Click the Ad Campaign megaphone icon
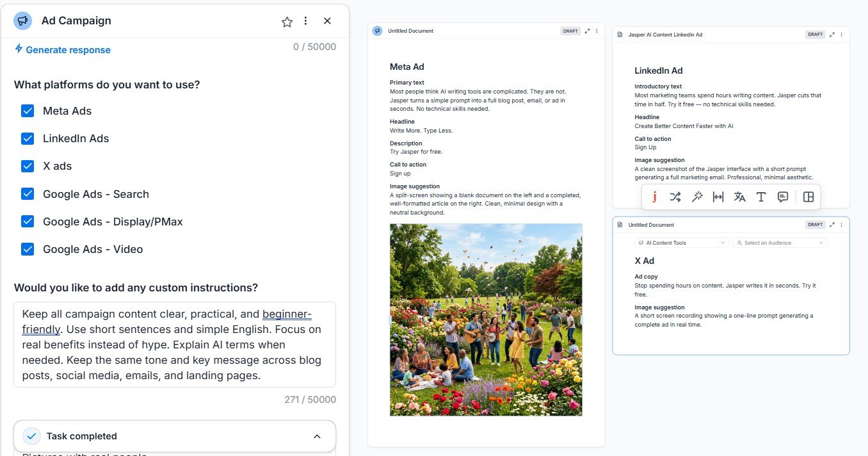The height and width of the screenshot is (456, 868). [23, 21]
